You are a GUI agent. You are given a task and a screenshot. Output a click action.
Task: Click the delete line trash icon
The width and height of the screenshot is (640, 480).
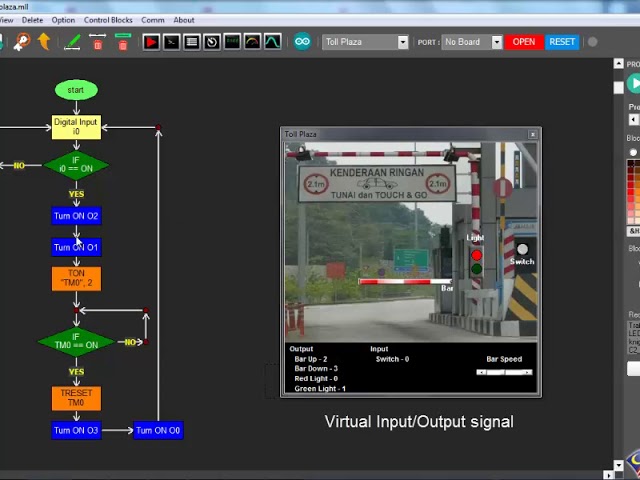click(98, 42)
